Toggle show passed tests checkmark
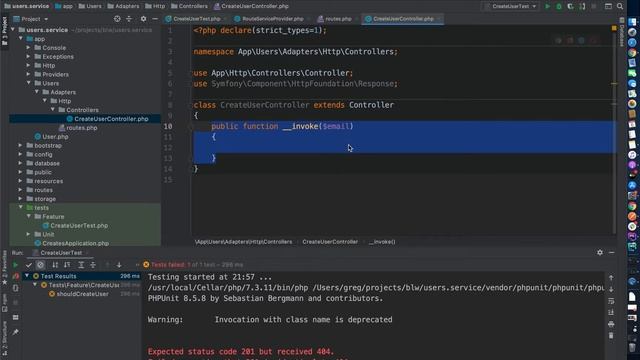This screenshot has height=360, width=640. [x=29, y=265]
